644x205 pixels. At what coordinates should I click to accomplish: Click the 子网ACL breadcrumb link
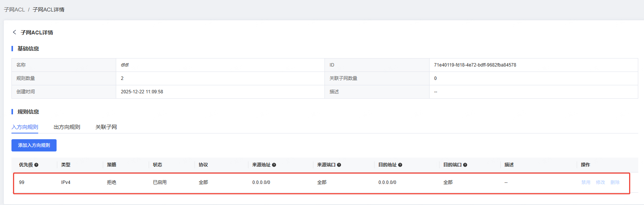(14, 10)
